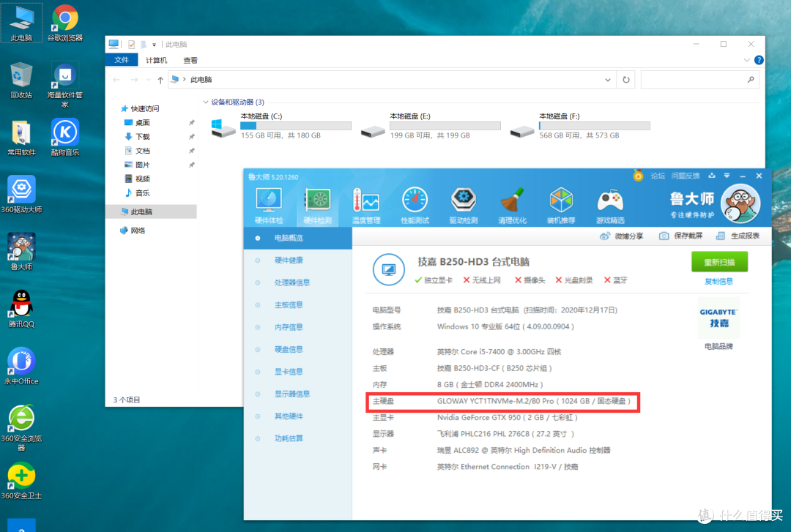The height and width of the screenshot is (532, 791).
Task: Select 网络 in Explorer navigation pane
Action: (x=138, y=231)
